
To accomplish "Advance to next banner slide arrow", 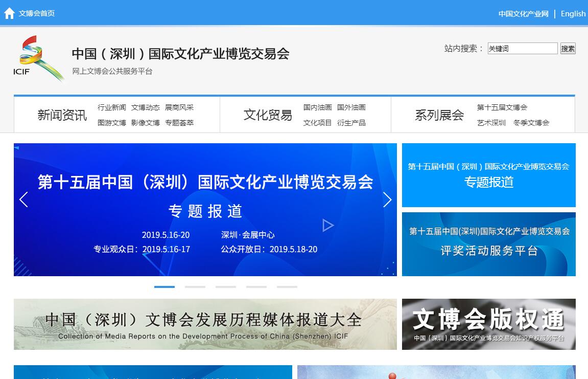I will [x=387, y=200].
